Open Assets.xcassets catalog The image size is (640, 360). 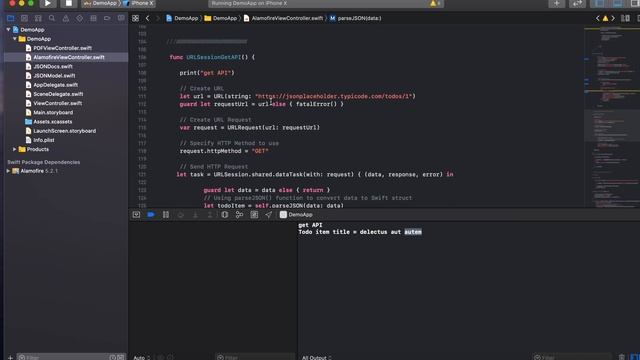click(49, 122)
